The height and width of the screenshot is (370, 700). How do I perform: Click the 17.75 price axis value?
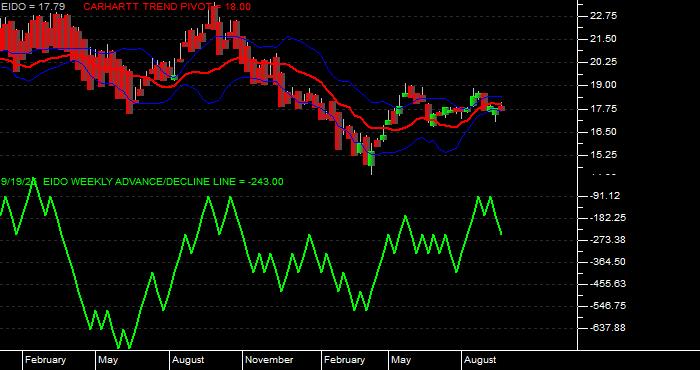pos(603,108)
